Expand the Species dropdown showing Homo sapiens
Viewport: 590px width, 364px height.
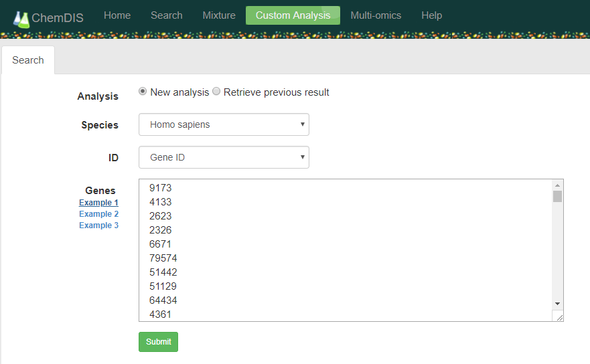(x=224, y=124)
